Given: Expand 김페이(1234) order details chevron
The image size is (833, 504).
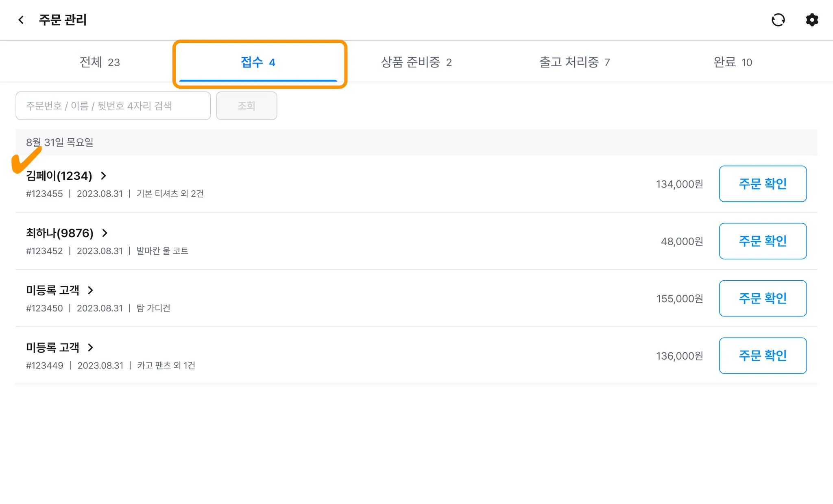Looking at the screenshot, I should (x=104, y=176).
